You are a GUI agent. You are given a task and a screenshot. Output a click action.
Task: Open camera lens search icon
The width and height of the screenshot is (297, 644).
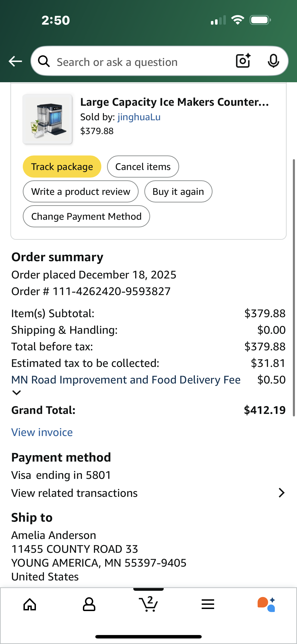[x=243, y=61]
